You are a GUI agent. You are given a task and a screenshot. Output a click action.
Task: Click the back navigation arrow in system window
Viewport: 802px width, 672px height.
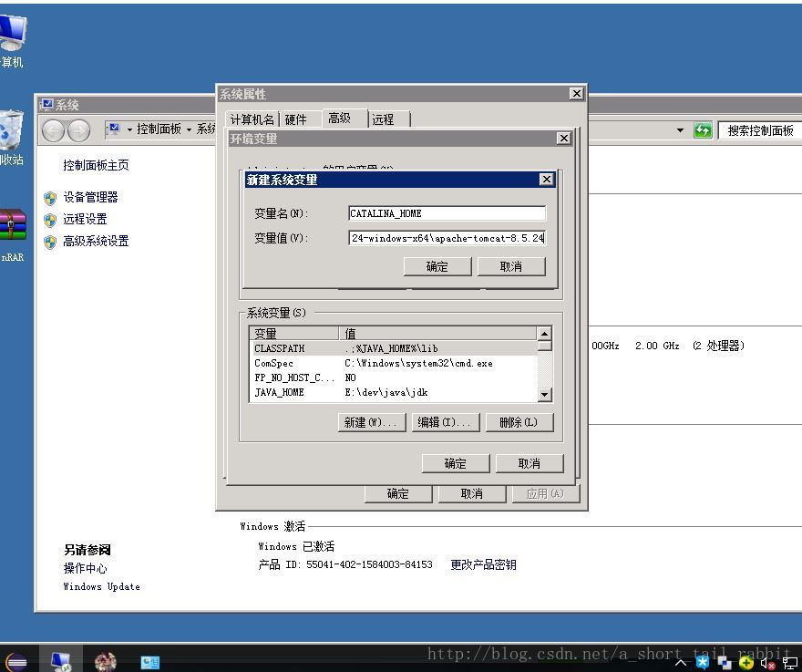tap(53, 130)
